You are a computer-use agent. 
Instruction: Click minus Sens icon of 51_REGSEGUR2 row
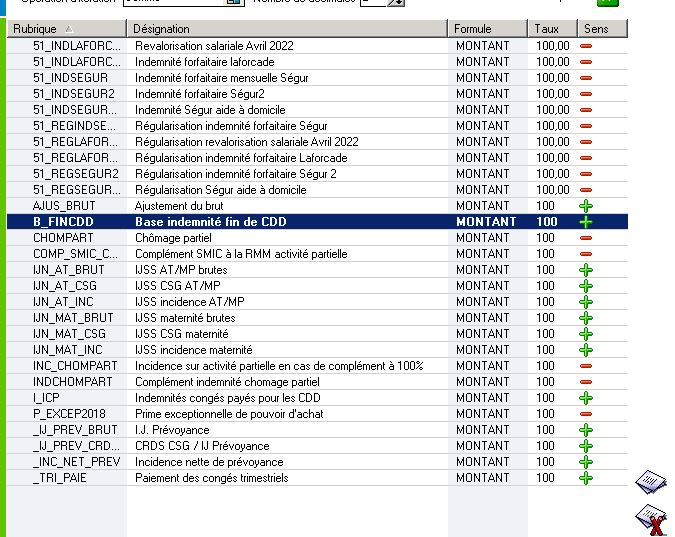pos(586,174)
